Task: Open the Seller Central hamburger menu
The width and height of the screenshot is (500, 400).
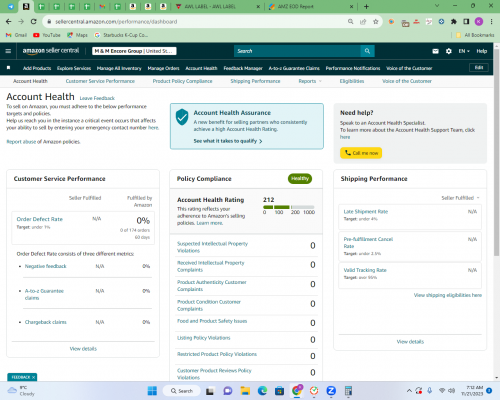Action: (x=8, y=51)
